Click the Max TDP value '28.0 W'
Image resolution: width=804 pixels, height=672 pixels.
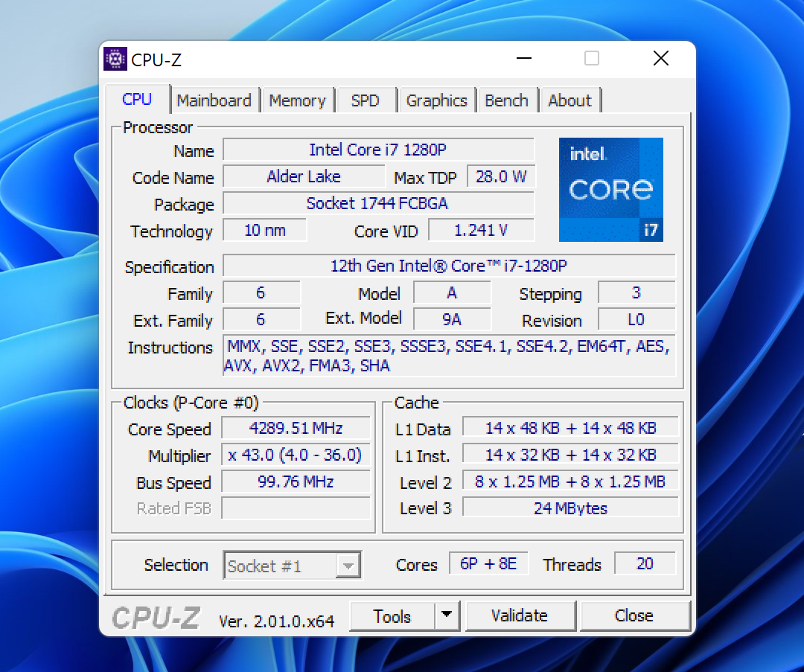pyautogui.click(x=501, y=176)
